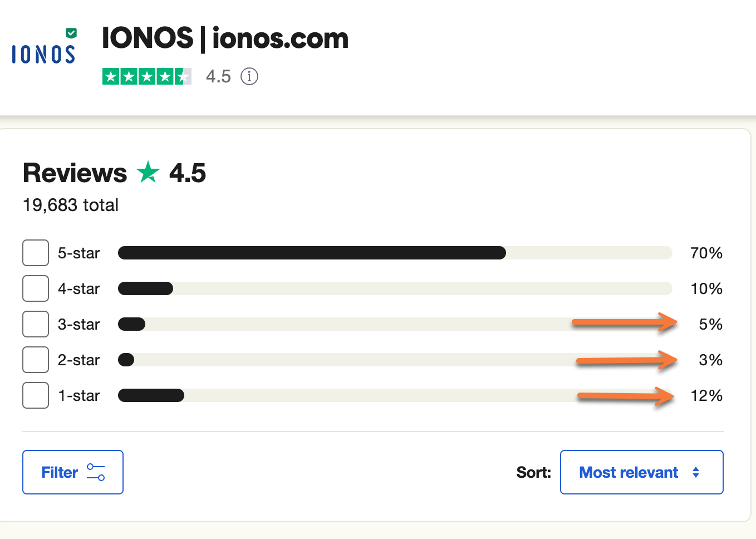Select the 1-star reviews checkbox
This screenshot has width=756, height=539.
pyautogui.click(x=35, y=395)
